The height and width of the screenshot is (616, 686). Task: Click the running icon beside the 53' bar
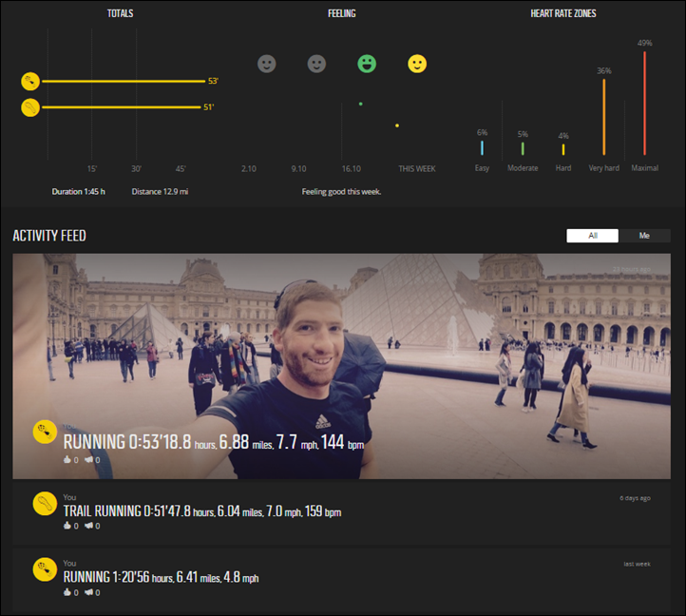point(30,82)
